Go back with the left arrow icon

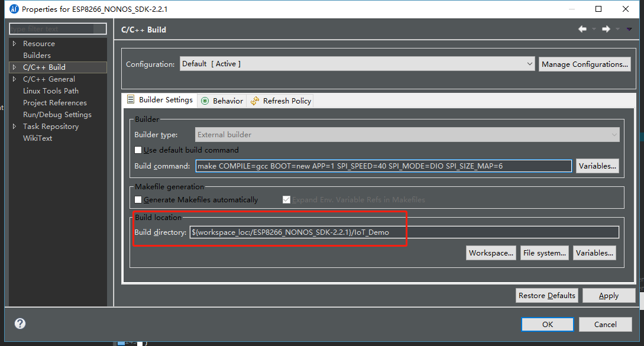coord(582,29)
